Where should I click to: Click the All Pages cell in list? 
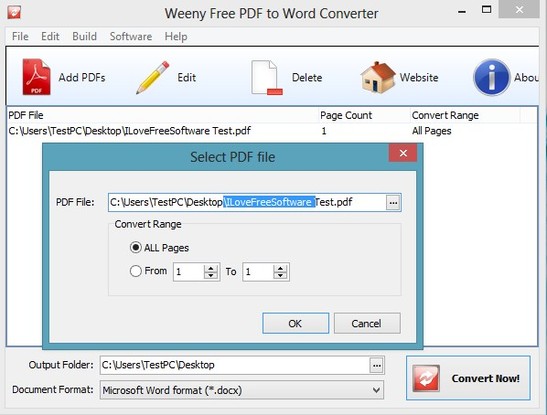click(432, 131)
